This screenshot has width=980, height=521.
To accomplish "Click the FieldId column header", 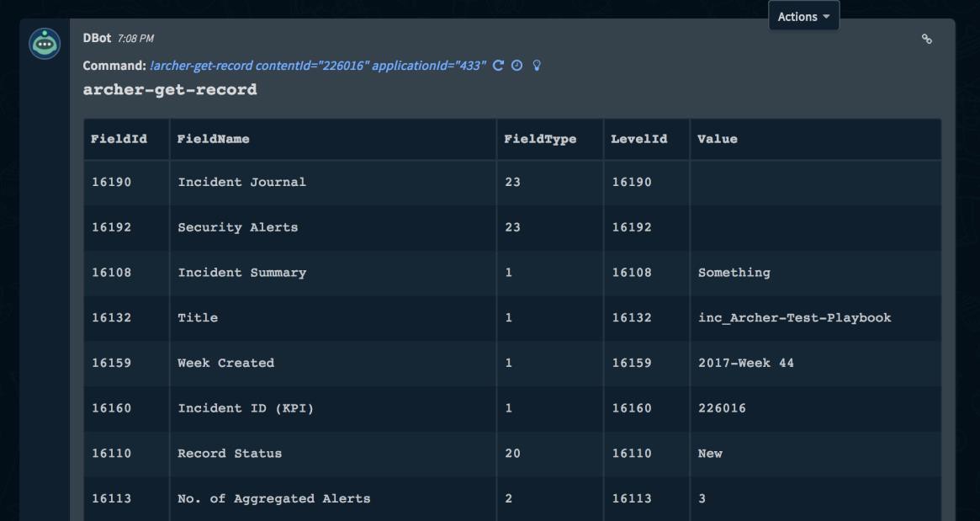I will point(119,139).
